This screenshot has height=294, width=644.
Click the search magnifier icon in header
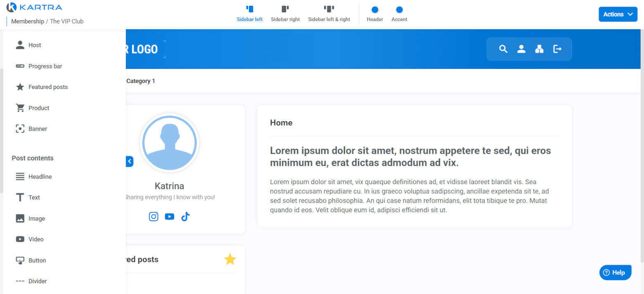(x=503, y=49)
